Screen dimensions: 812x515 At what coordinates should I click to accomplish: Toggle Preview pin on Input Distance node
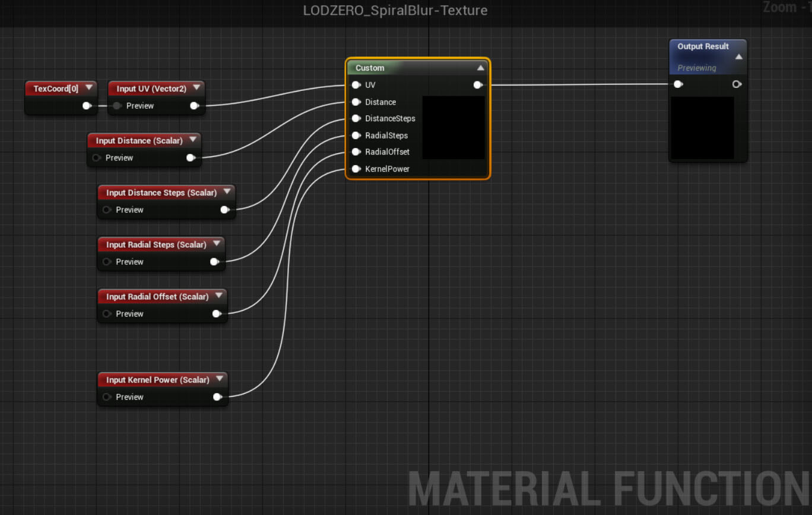tap(96, 158)
